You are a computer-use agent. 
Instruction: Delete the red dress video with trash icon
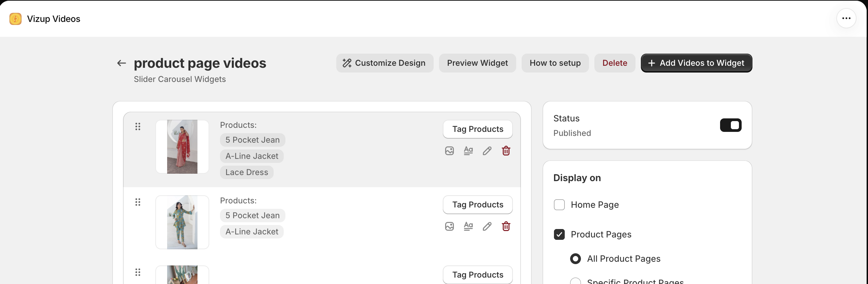point(506,151)
